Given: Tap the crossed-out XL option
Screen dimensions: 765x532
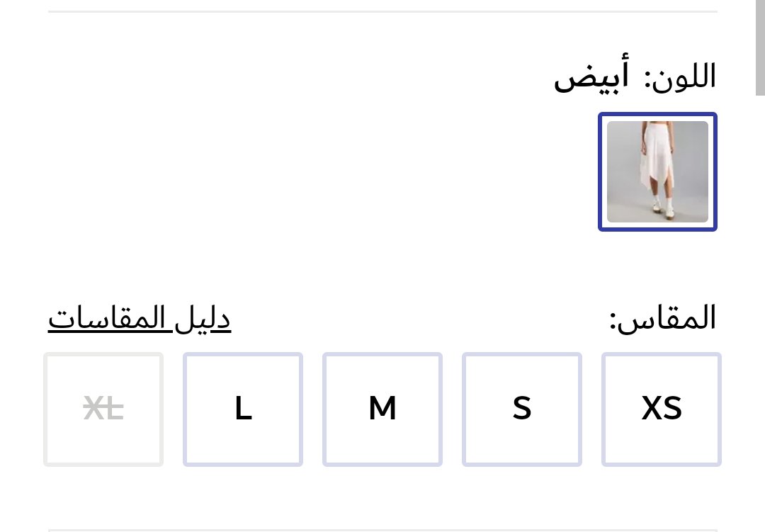Looking at the screenshot, I should 103,409.
